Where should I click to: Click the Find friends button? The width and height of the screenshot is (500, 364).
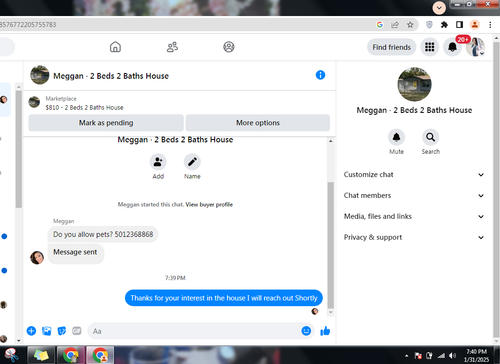pyautogui.click(x=391, y=47)
